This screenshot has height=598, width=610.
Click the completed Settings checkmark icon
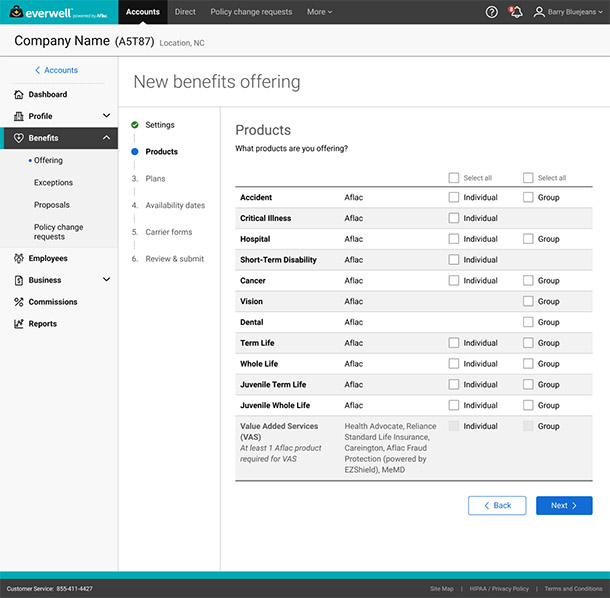click(x=135, y=125)
